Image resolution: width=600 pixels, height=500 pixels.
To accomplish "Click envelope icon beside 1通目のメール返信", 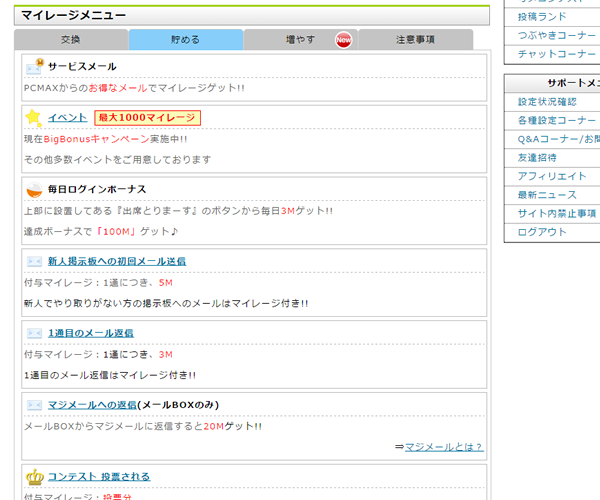I will tap(34, 333).
